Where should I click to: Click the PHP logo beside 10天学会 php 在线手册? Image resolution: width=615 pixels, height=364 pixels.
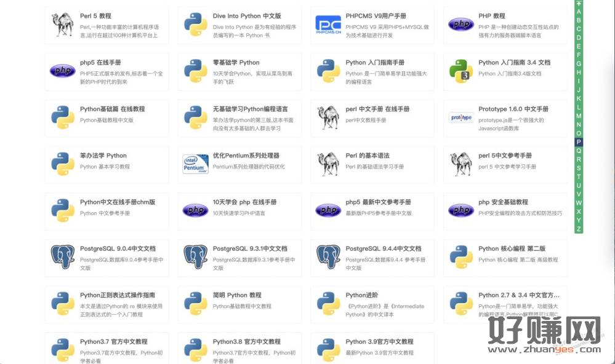point(195,210)
